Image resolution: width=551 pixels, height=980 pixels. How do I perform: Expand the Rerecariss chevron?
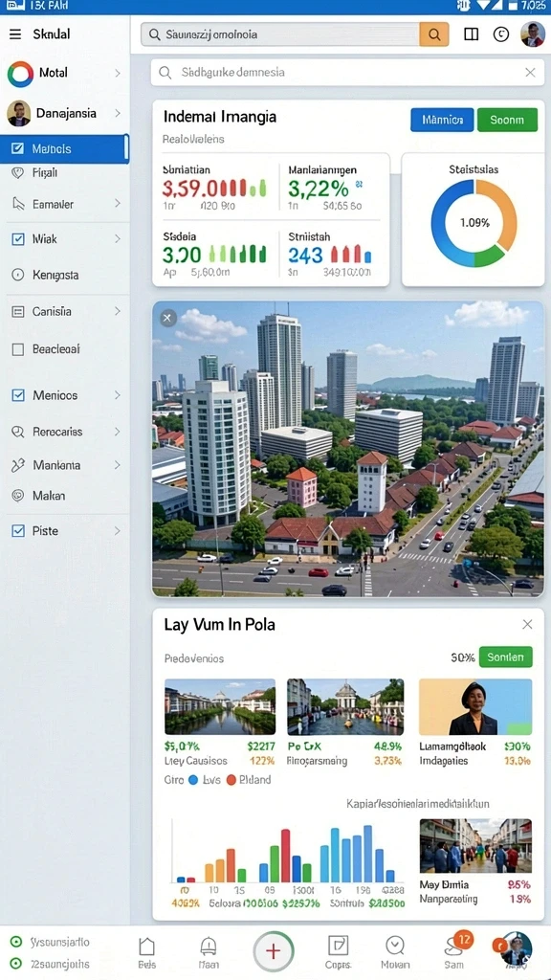coord(118,432)
